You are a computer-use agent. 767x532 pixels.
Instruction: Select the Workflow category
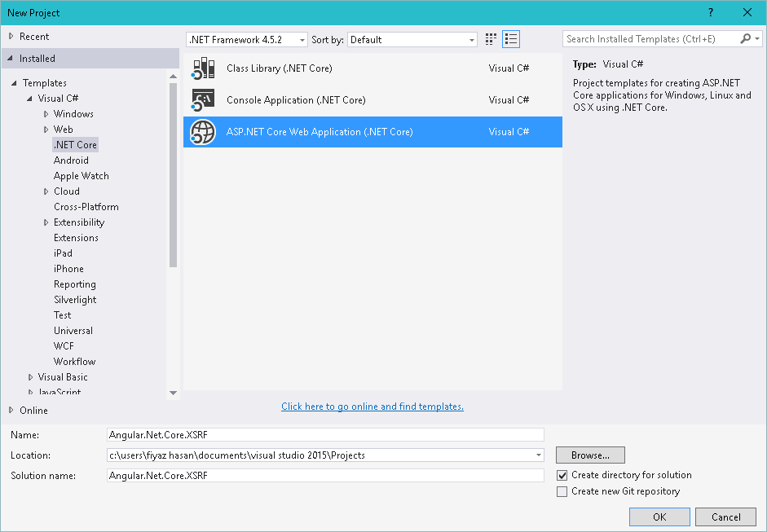pos(74,362)
